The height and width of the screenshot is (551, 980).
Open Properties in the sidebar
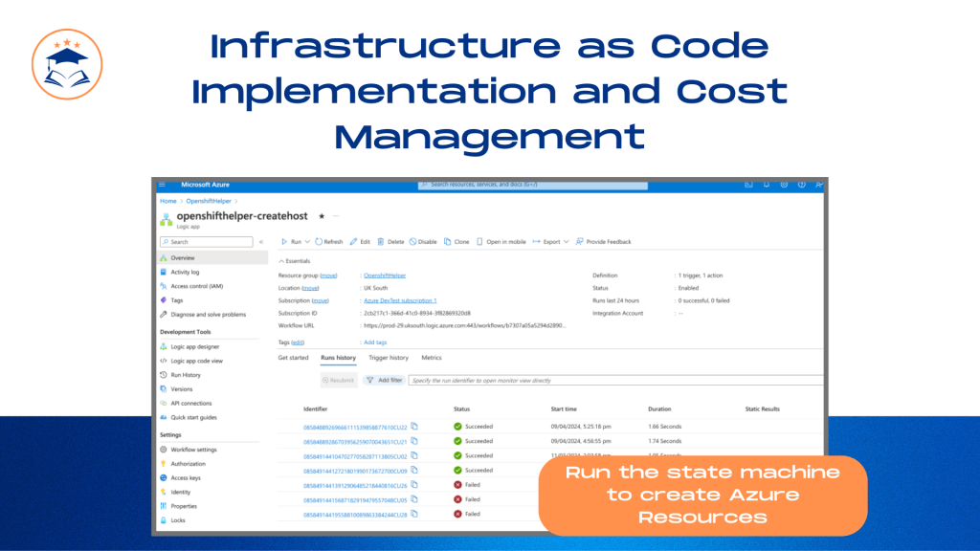(x=184, y=507)
